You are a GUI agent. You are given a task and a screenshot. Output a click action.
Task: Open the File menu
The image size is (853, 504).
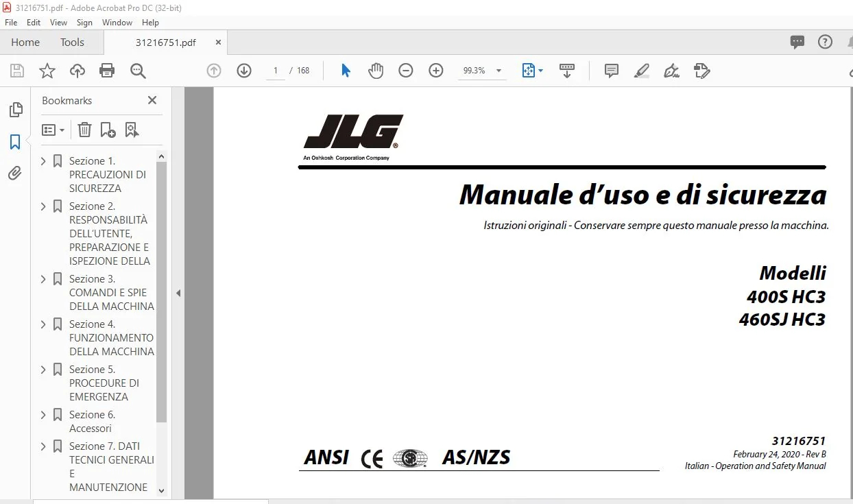click(11, 23)
